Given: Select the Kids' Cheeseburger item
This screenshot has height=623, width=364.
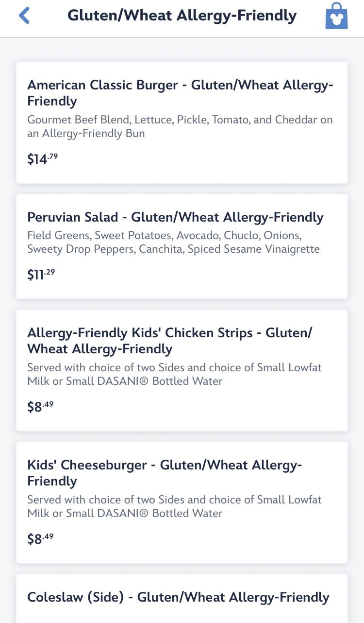Looking at the screenshot, I should [165, 473].
